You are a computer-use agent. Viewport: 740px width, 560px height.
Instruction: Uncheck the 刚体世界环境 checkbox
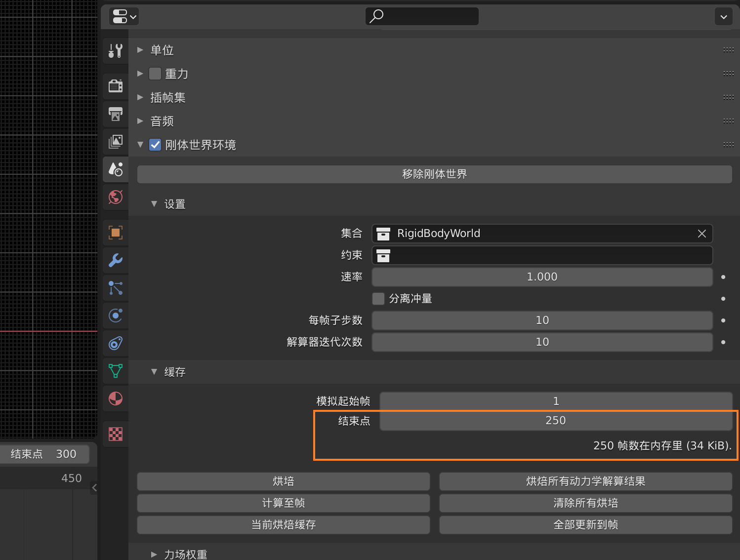[155, 145]
